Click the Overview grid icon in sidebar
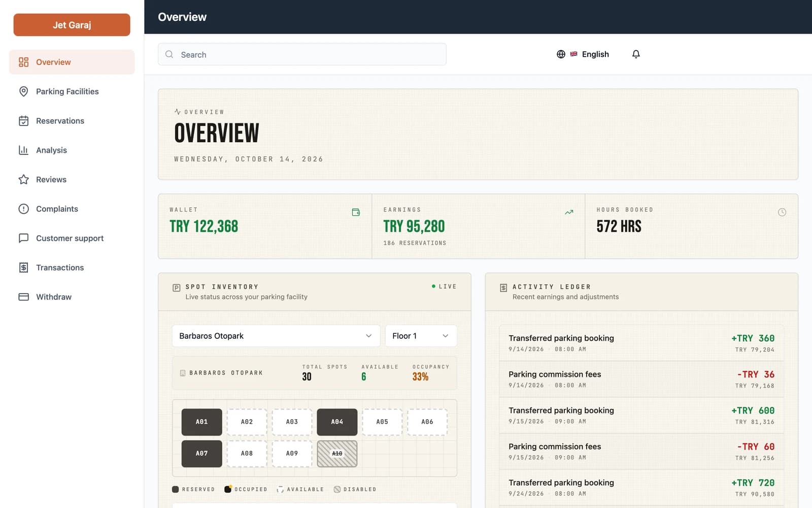 click(23, 62)
